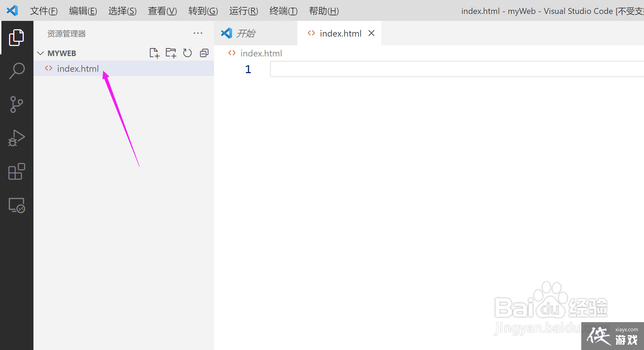
Task: Switch to the 开始 tab
Action: point(255,33)
